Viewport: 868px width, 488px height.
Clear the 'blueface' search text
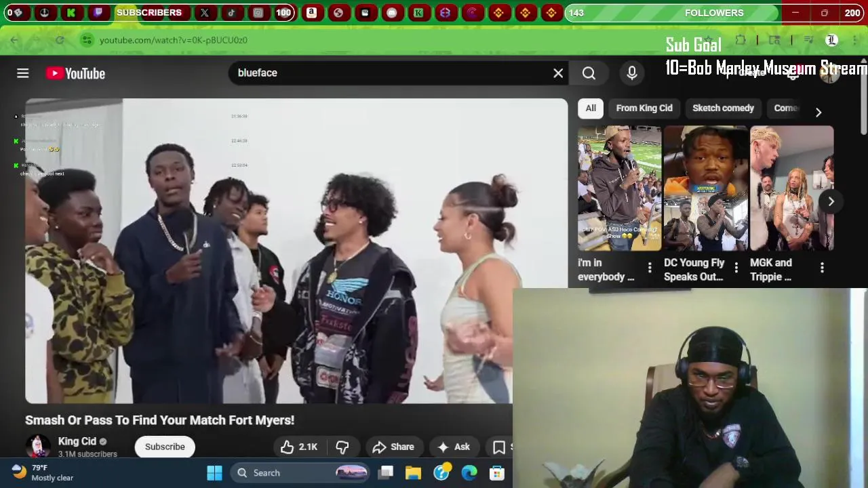tap(558, 73)
